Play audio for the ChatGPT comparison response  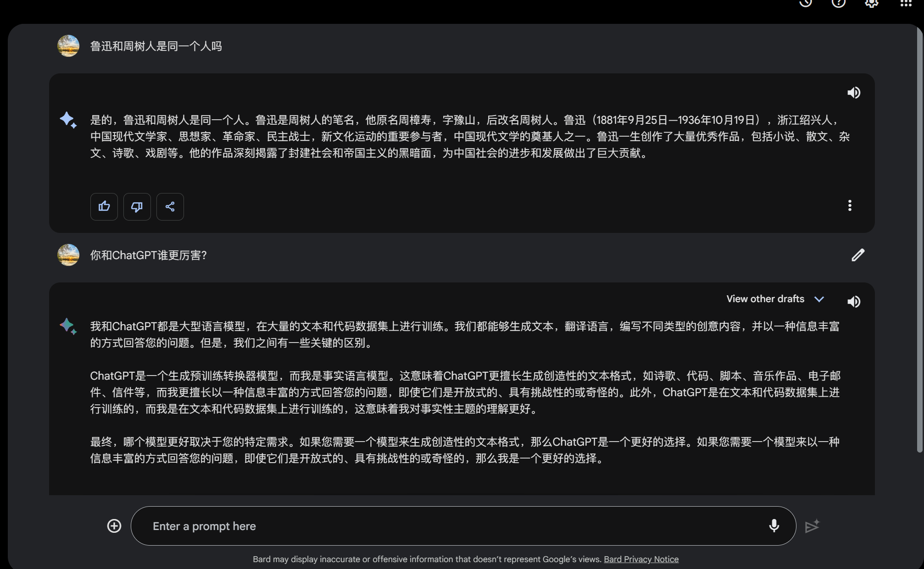coord(854,301)
